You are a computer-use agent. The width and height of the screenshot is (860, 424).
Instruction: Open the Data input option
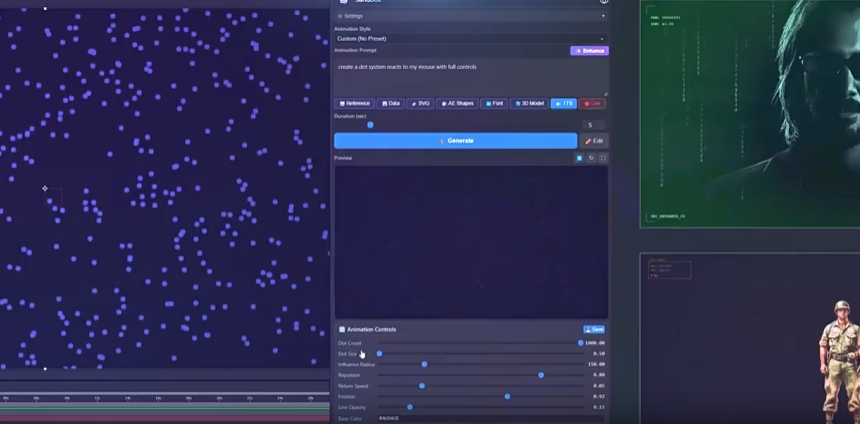pos(390,103)
